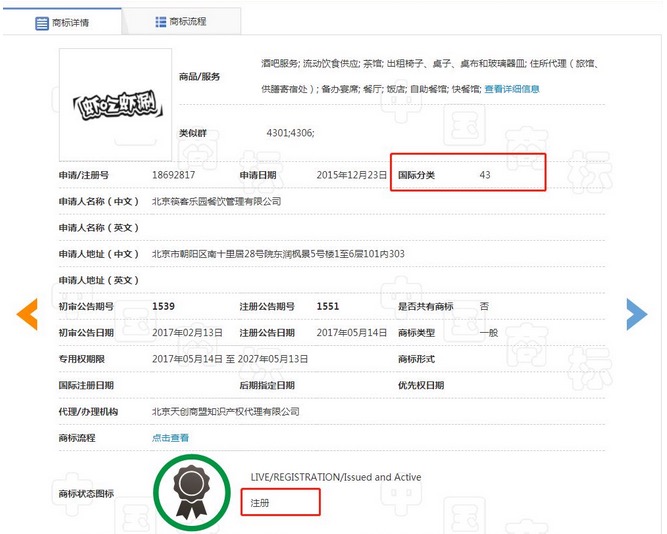Open the 点击查看 trademark process link
The width and height of the screenshot is (667, 534).
[170, 437]
